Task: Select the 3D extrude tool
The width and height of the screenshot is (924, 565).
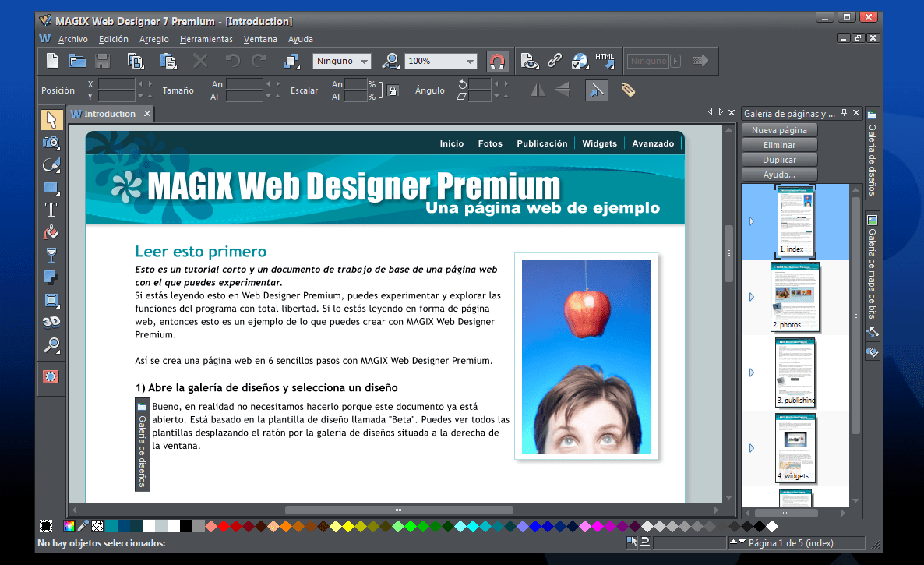Action: (x=51, y=323)
